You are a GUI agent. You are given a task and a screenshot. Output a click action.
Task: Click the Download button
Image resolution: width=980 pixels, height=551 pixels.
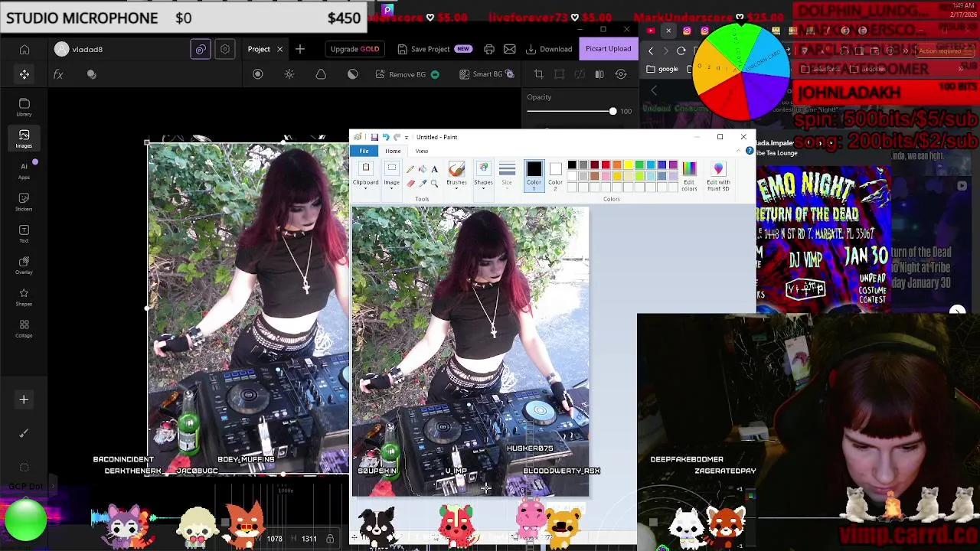pos(549,49)
